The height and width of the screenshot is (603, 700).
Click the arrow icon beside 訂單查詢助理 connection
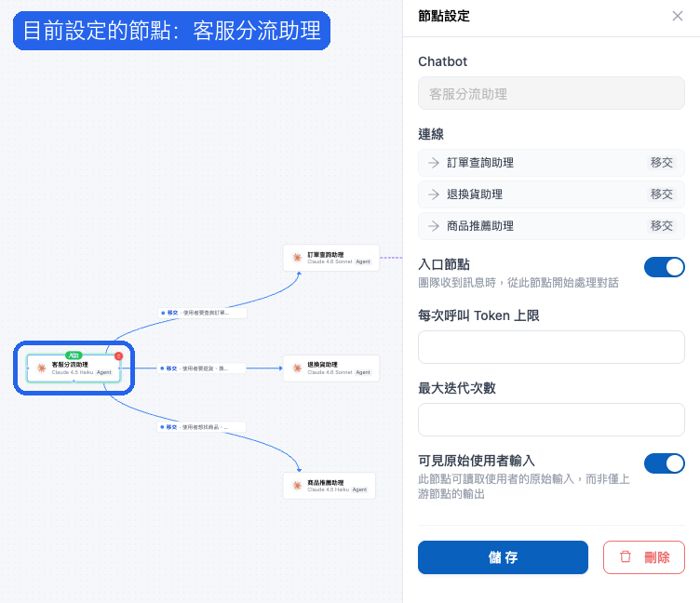click(434, 163)
